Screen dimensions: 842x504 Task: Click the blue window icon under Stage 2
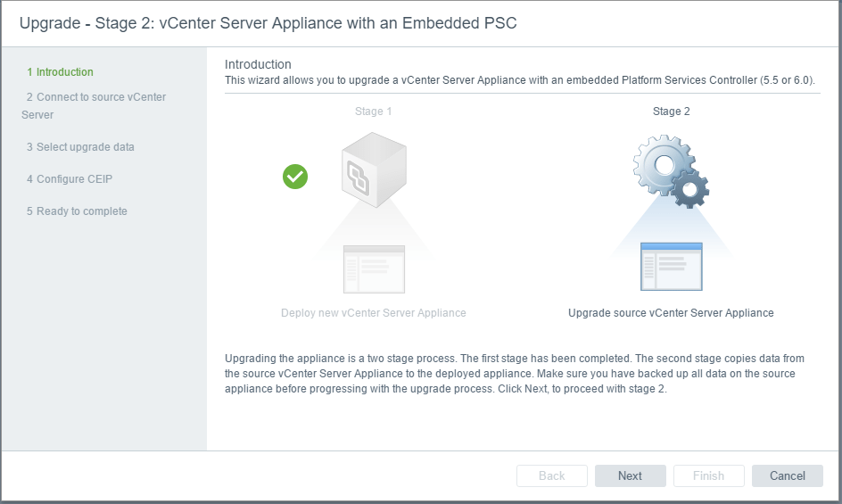coord(671,266)
